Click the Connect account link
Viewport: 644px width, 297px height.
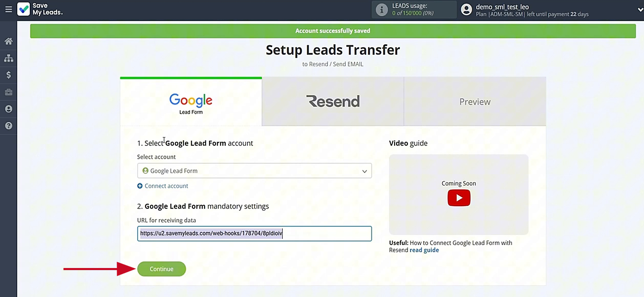(x=166, y=186)
